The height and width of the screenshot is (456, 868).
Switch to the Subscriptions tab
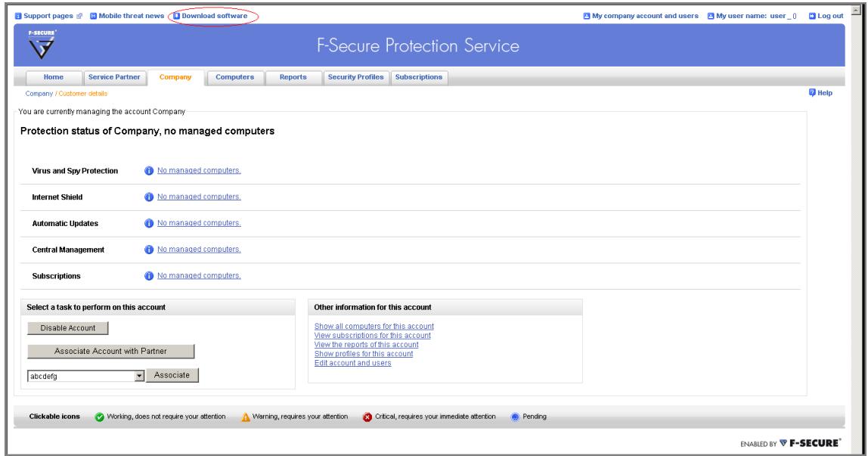click(419, 77)
